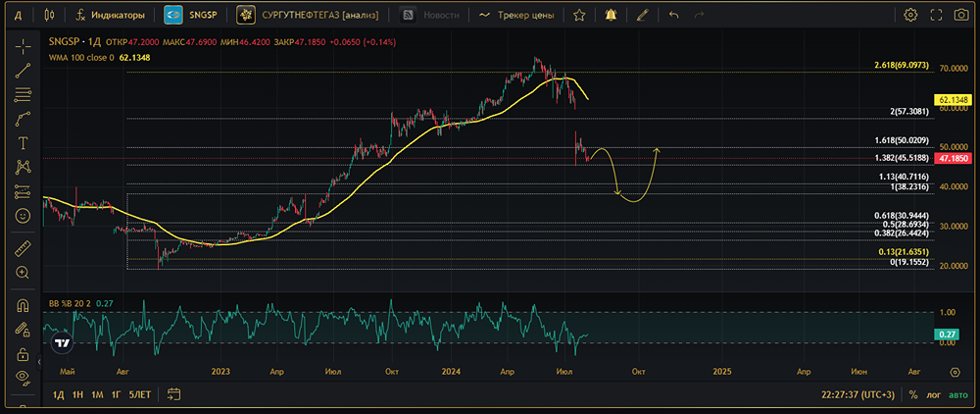980x414 pixels.
Task: Click the SNGSP ticker symbol button
Action: tap(192, 15)
